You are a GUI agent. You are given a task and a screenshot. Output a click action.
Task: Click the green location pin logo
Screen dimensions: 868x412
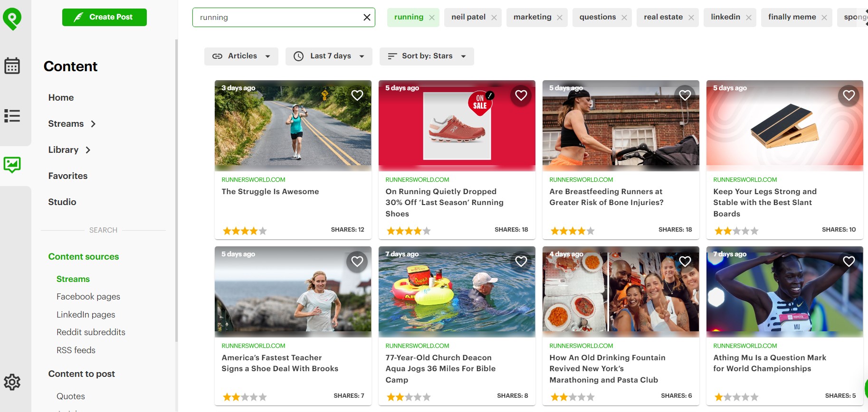click(12, 19)
